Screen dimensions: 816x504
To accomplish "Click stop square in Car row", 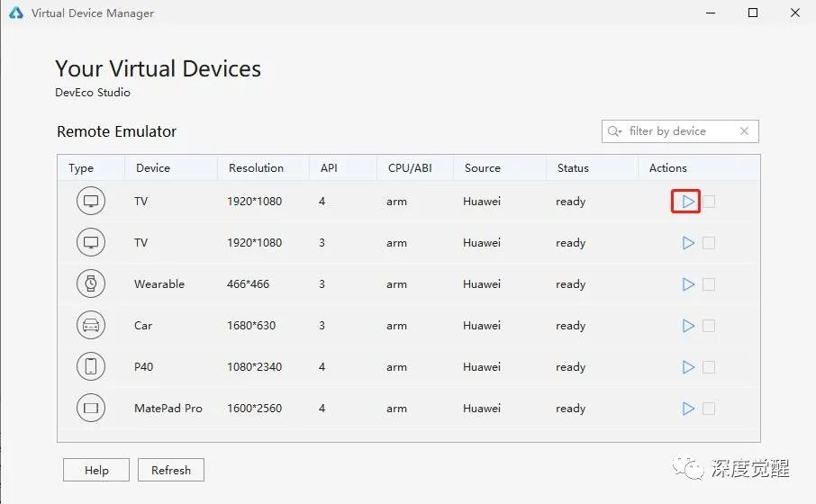I will [709, 326].
